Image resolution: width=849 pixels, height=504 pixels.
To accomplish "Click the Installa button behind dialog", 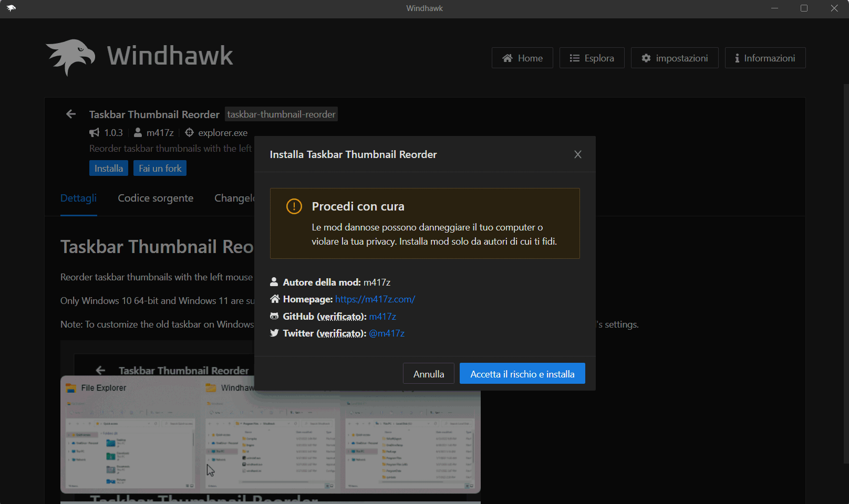I will (109, 168).
